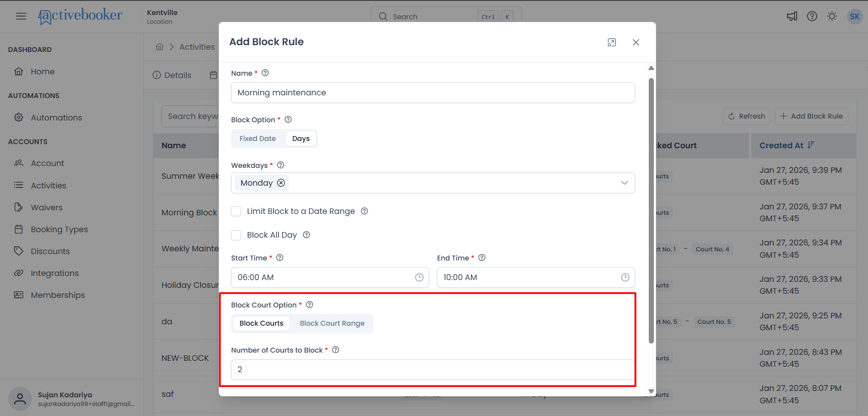The height and width of the screenshot is (416, 868).
Task: Select the Fixed Date block option
Action: pos(257,139)
